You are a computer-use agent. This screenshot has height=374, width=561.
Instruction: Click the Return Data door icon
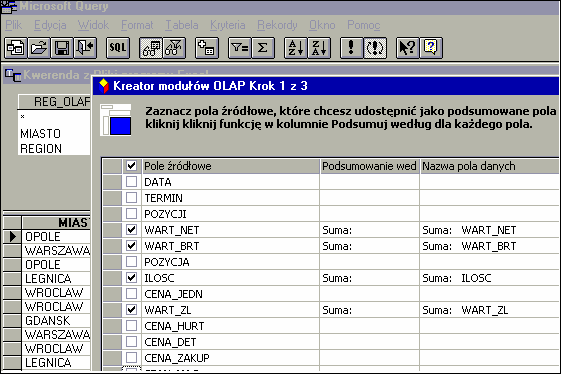85,48
